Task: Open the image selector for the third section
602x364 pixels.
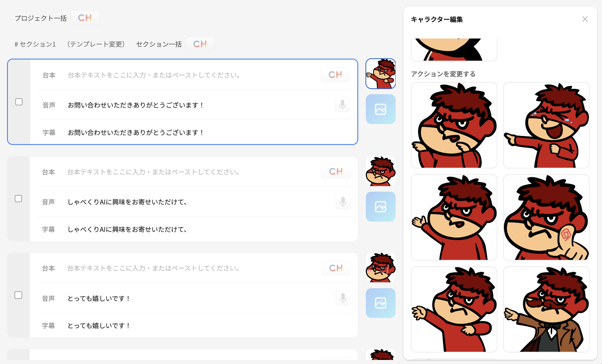Action: click(x=380, y=303)
